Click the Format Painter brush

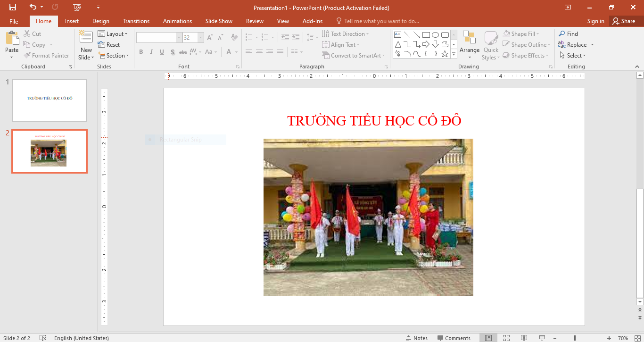coord(46,56)
